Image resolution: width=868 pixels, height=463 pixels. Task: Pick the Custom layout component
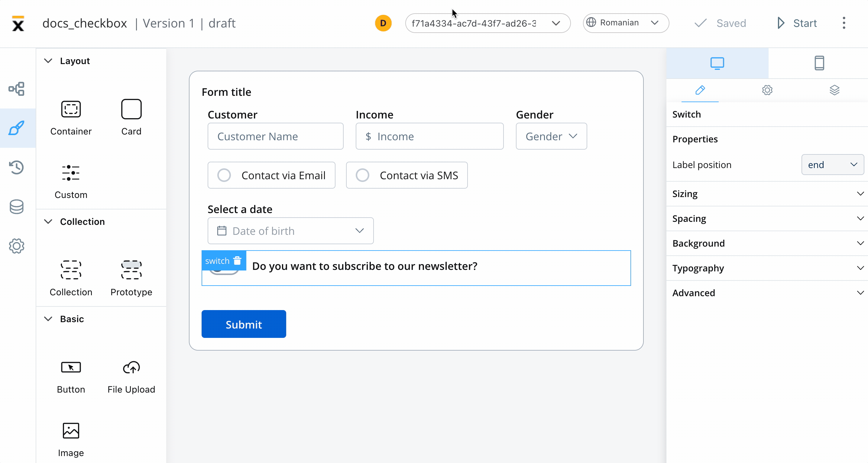point(71,181)
